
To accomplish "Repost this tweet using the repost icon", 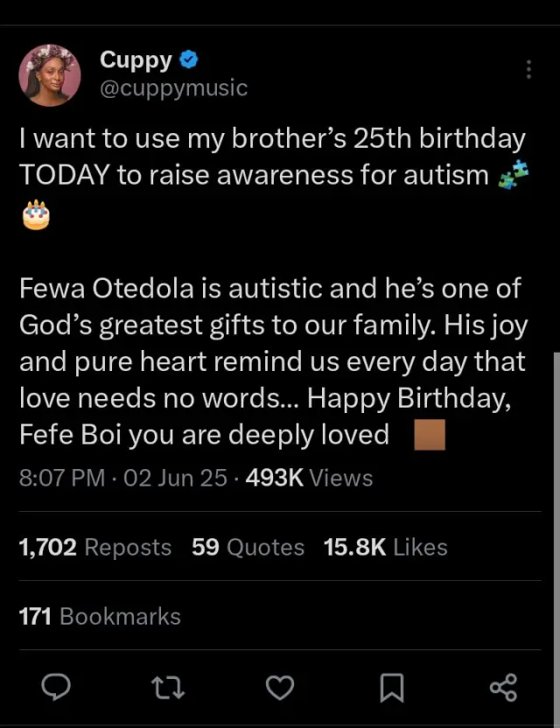I will tap(168, 688).
